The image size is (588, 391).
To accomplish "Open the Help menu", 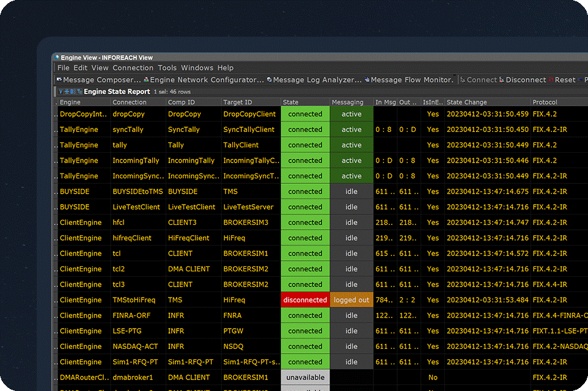I will pyautogui.click(x=226, y=68).
